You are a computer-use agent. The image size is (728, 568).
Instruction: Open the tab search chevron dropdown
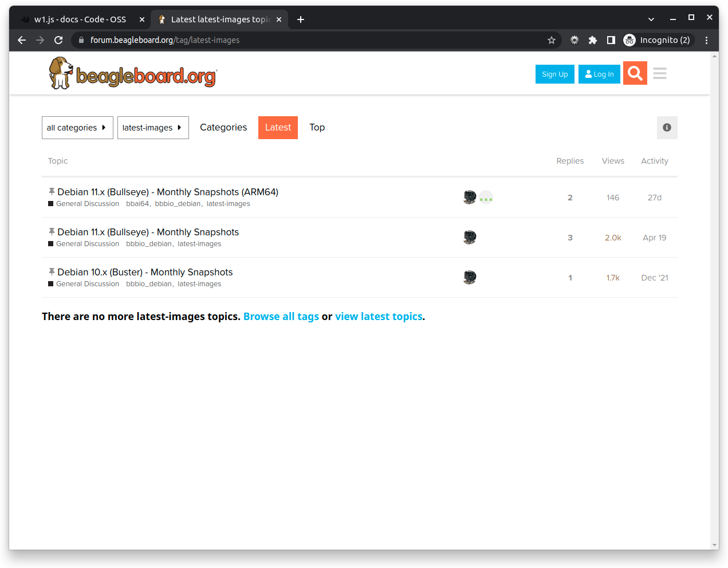point(651,19)
